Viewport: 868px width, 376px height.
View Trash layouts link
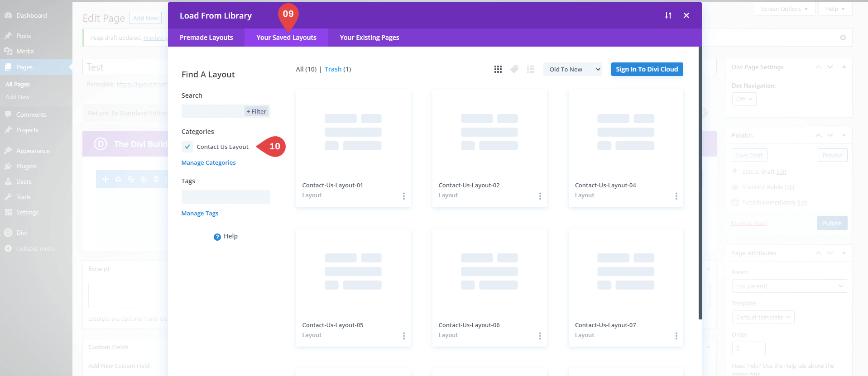point(333,69)
